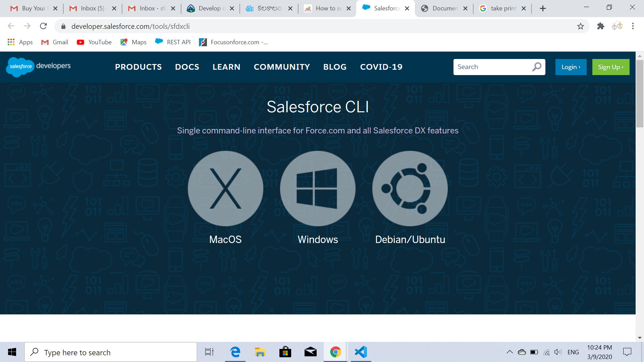Screen dimensions: 644x362
Task: Click the page vertical scrollbar thumb
Action: pos(640,94)
